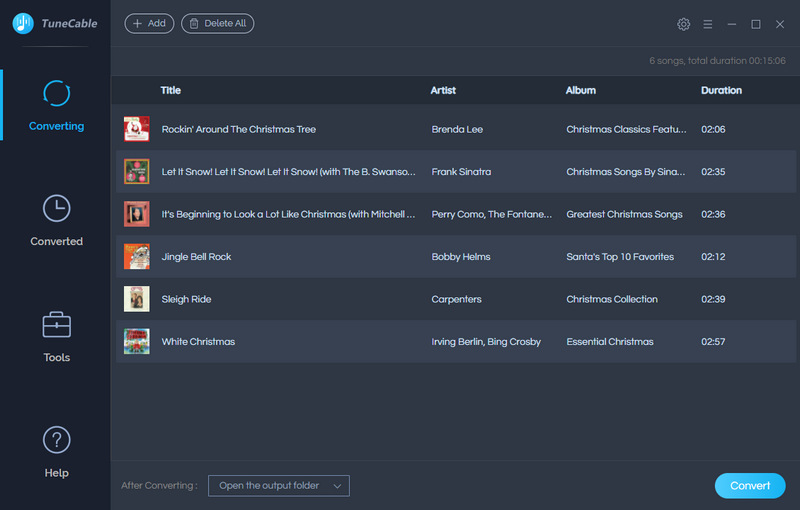The height and width of the screenshot is (510, 800).
Task: Click album Christmas Collection
Action: pyautogui.click(x=612, y=299)
